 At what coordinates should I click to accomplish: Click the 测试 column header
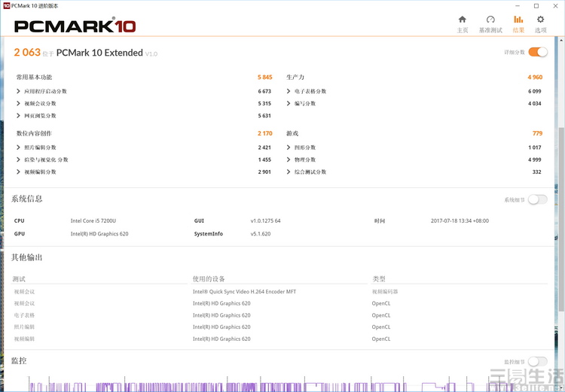point(19,279)
